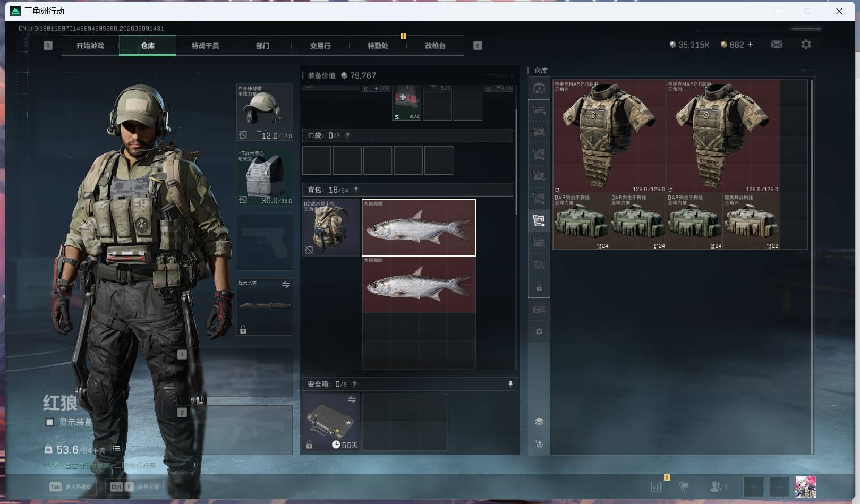
Task: Open the 特战干员 tab
Action: click(x=205, y=46)
